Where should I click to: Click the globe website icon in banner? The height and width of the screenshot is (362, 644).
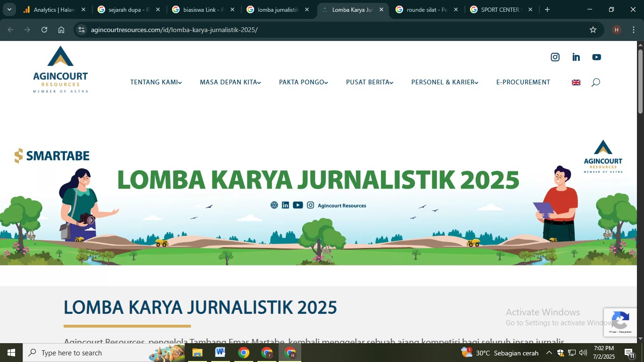tap(274, 205)
